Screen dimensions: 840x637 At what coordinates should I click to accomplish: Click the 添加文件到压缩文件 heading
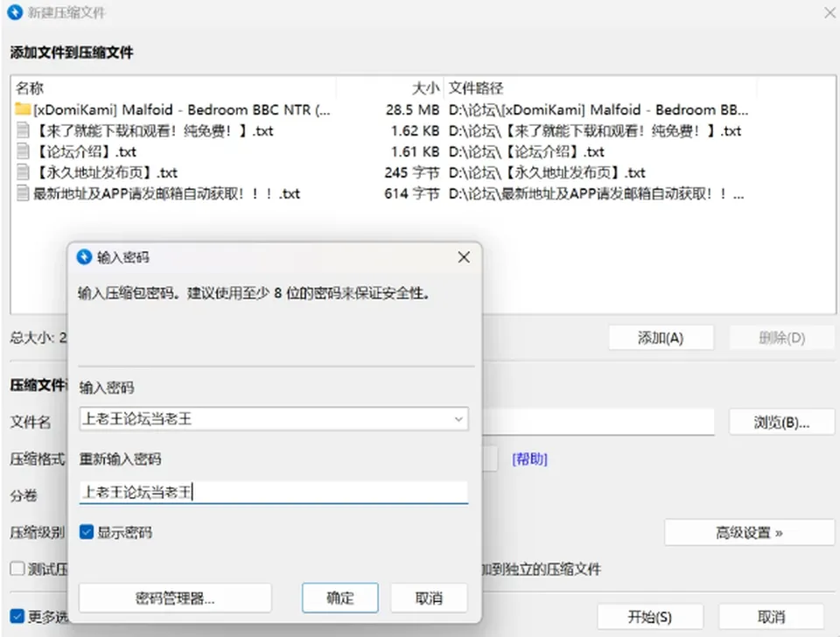72,52
